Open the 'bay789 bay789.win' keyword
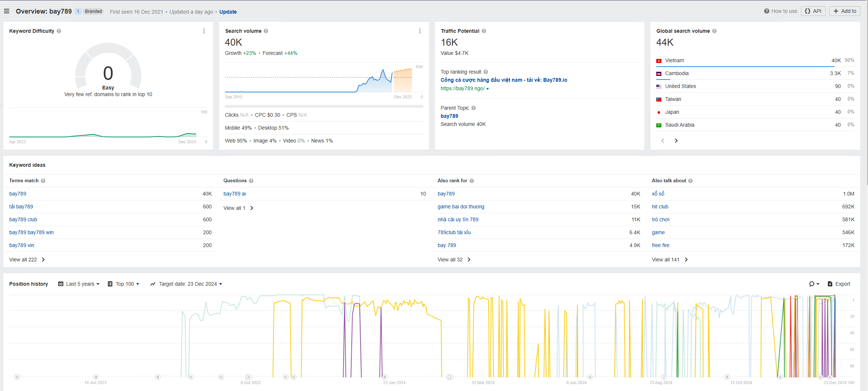The image size is (868, 391). pos(31,232)
